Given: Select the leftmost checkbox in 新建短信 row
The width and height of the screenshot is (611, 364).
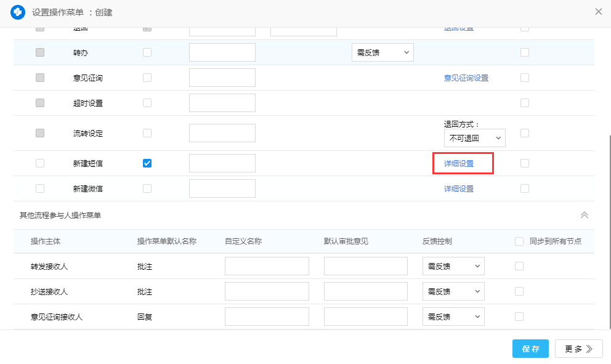Looking at the screenshot, I should [40, 163].
